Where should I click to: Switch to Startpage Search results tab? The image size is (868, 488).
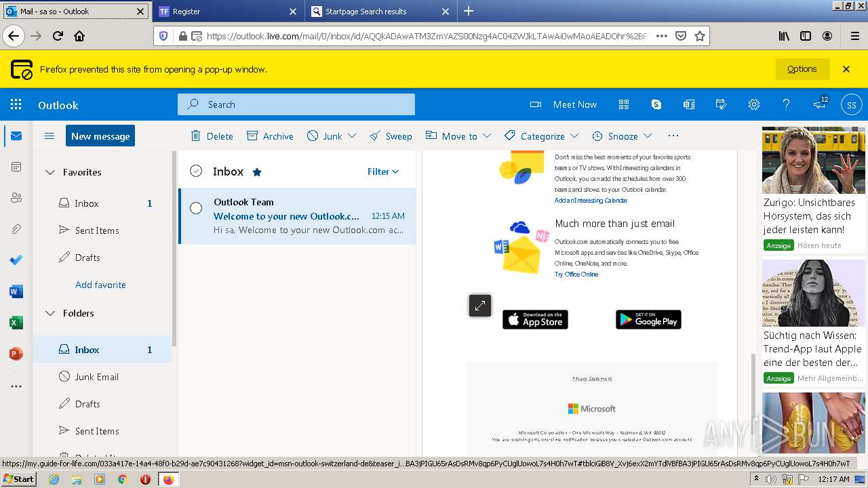380,12
